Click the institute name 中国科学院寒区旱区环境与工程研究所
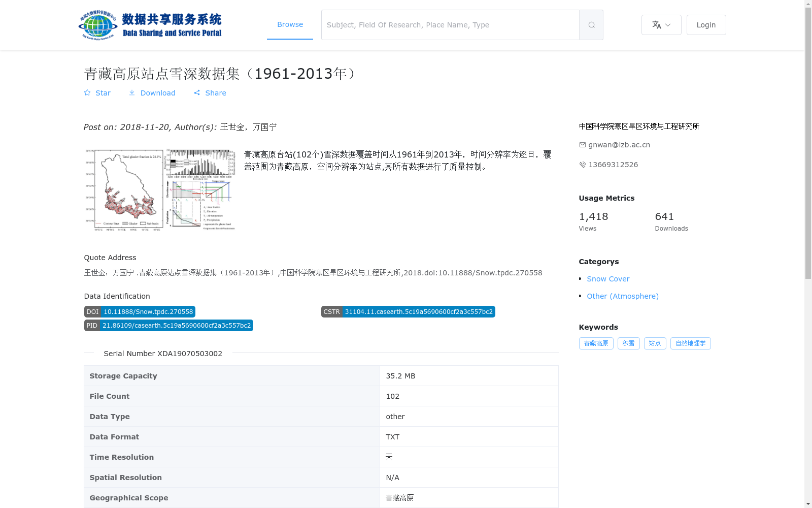812x508 pixels. tap(639, 126)
